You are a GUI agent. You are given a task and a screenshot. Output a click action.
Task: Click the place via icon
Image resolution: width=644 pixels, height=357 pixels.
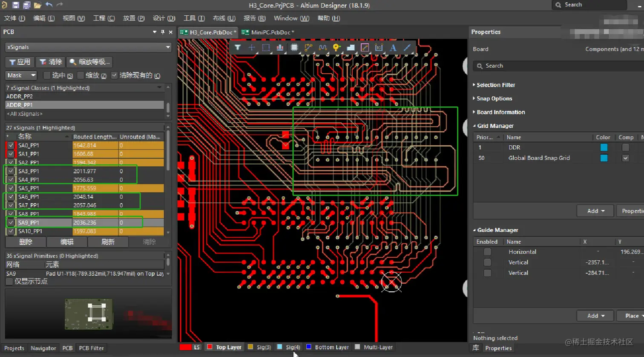(x=336, y=48)
